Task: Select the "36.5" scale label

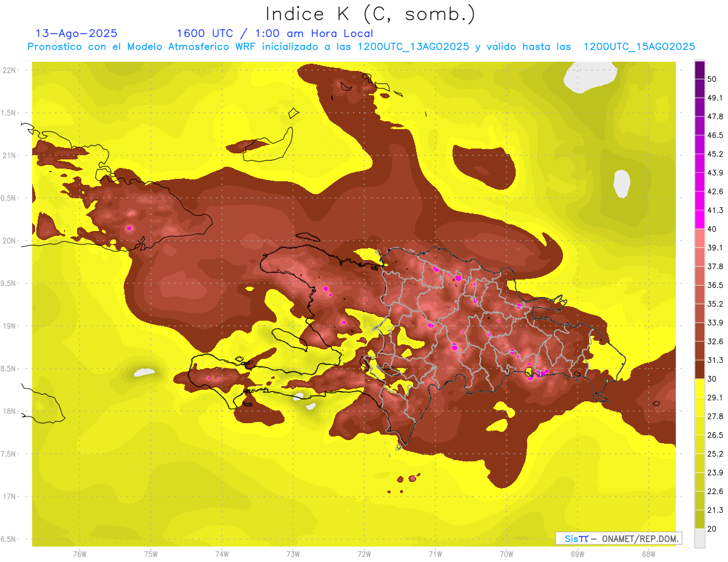Action: (x=715, y=285)
